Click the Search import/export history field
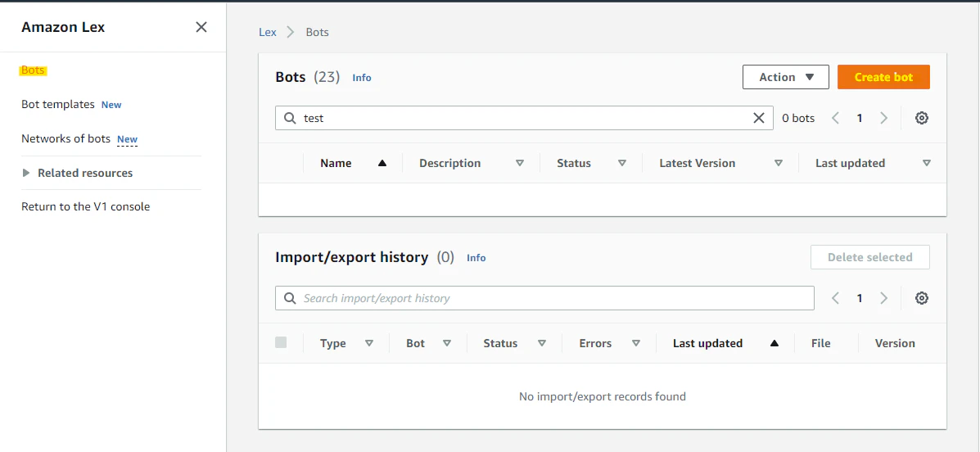 [544, 298]
